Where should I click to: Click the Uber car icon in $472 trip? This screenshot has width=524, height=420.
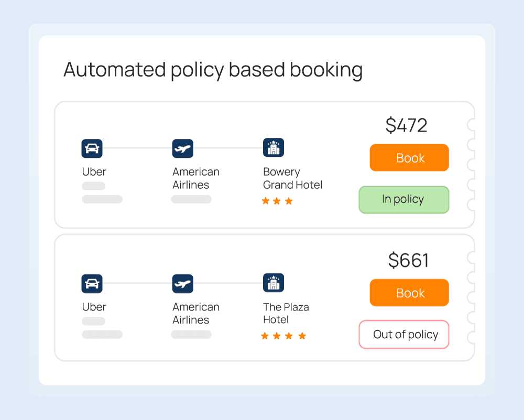click(x=92, y=148)
